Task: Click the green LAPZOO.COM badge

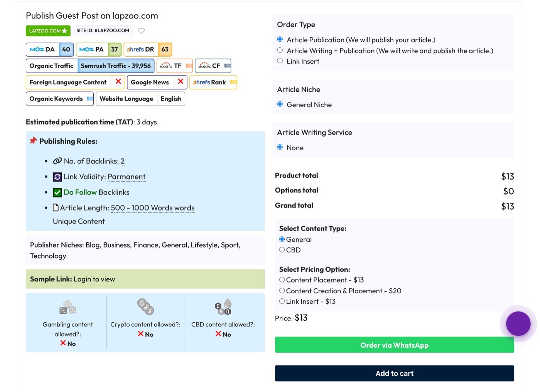Action: tap(48, 31)
